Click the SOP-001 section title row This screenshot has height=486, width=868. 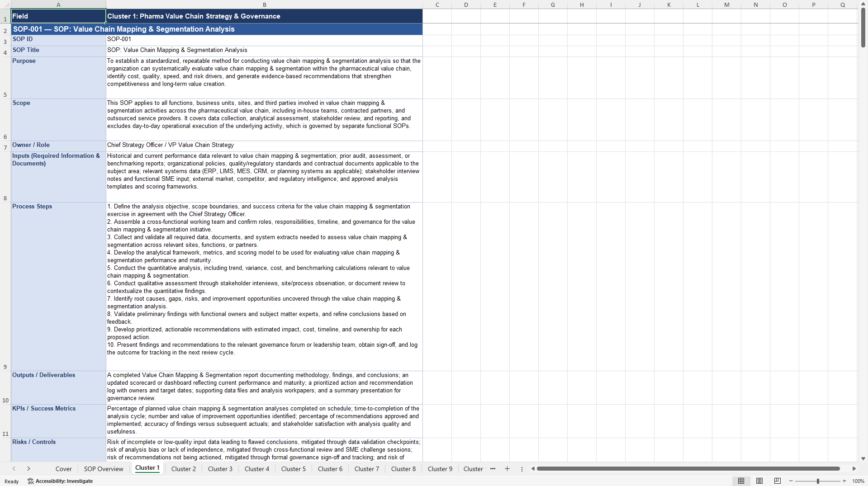pyautogui.click(x=217, y=29)
